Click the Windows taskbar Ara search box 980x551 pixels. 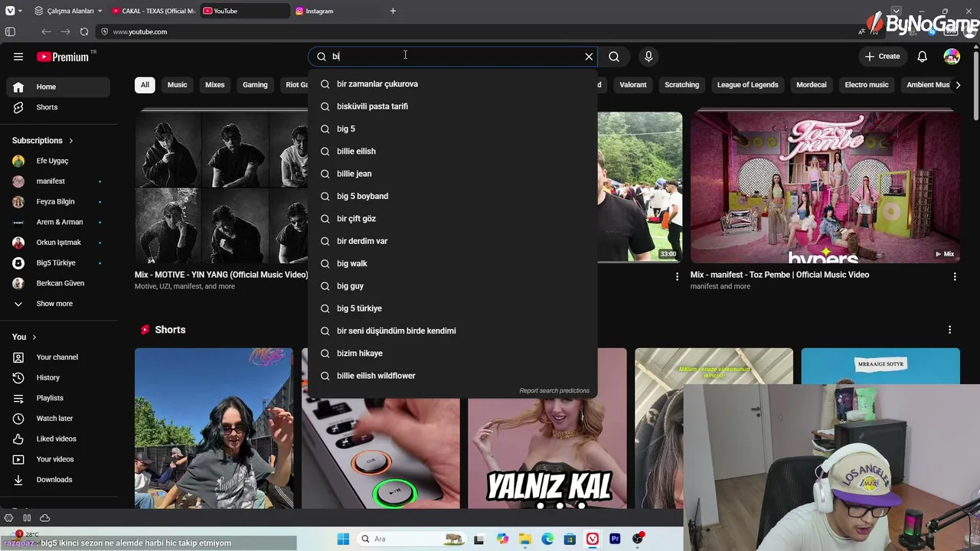[x=412, y=539]
